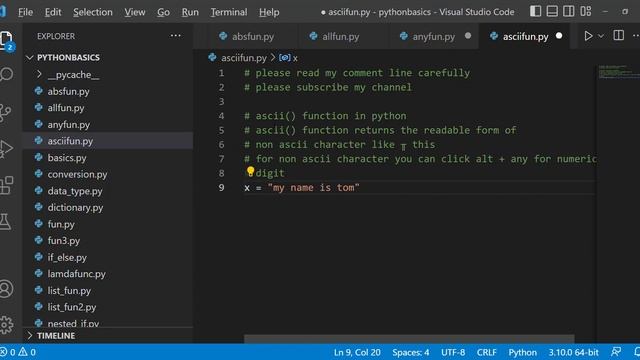
Task: Open the Run menu
Action: pyautogui.click(x=190, y=12)
